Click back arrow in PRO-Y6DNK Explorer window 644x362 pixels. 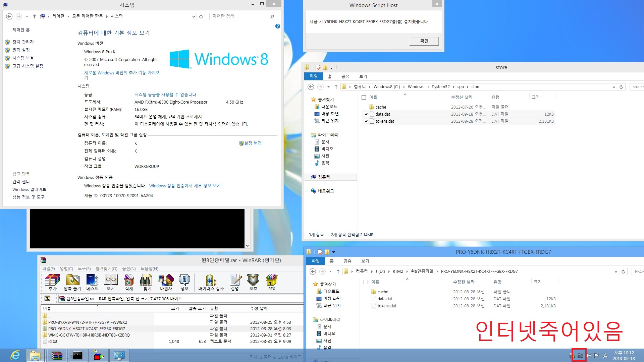[x=313, y=271]
